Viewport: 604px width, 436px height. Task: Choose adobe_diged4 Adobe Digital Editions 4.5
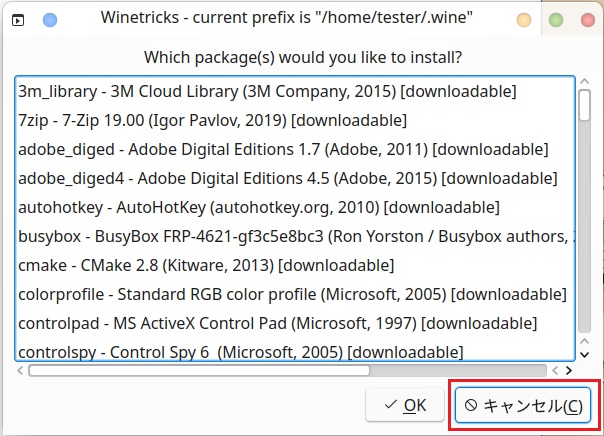tap(287, 179)
